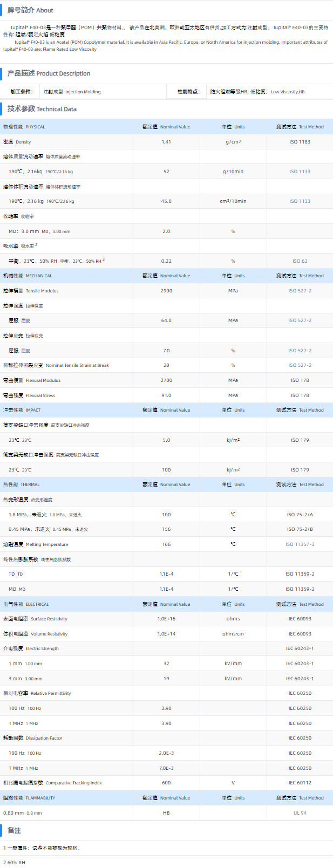Select the notched impact value 5.0
Image resolution: width=333 pixels, height=868 pixels.
click(166, 440)
